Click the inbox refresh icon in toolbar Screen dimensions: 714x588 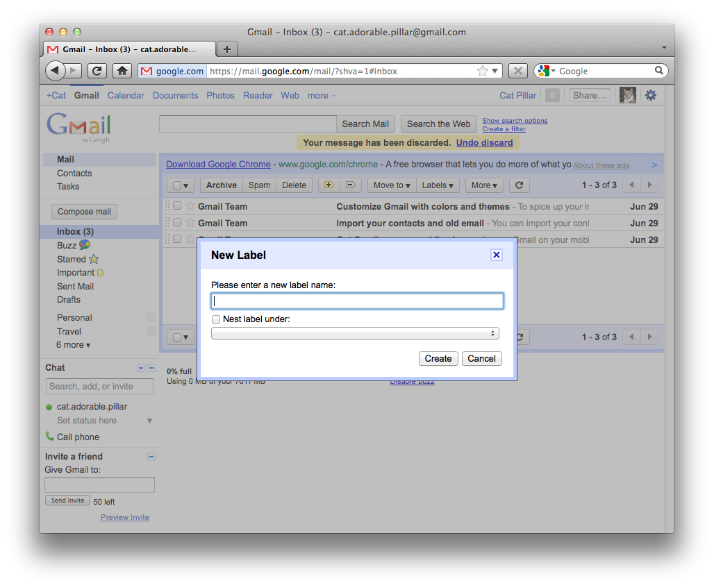tap(519, 185)
